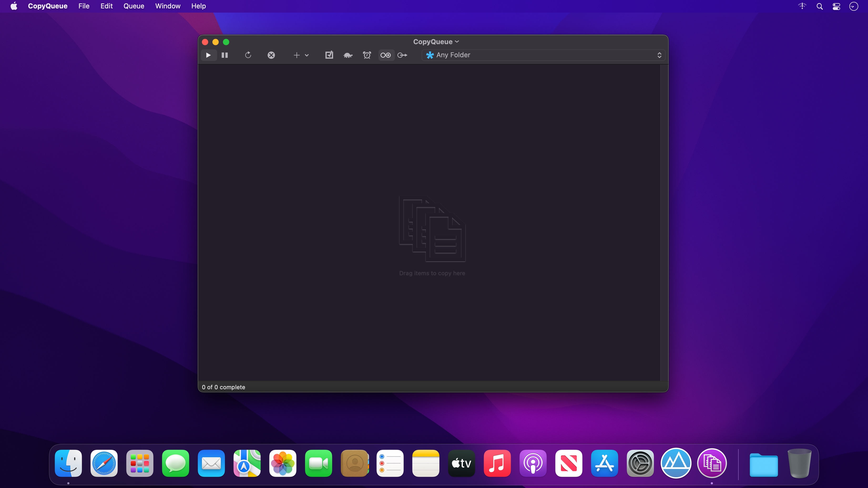This screenshot has height=488, width=868.
Task: Open the Help menu
Action: tap(198, 6)
